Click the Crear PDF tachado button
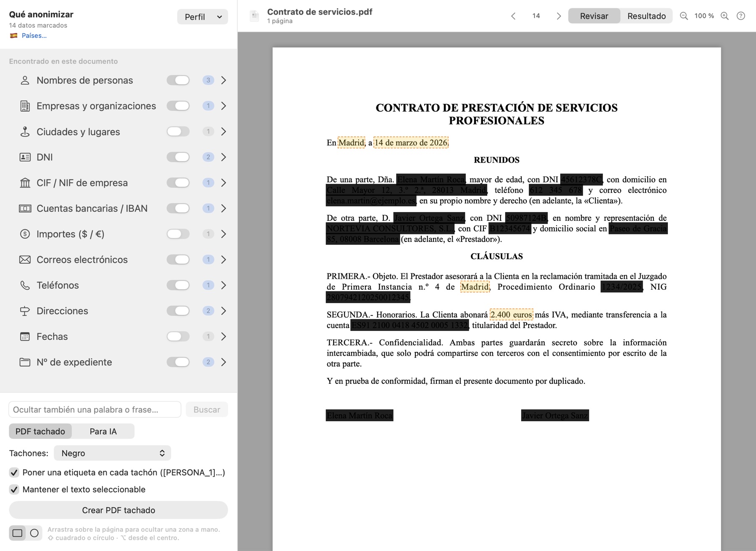The image size is (756, 551). 118,510
